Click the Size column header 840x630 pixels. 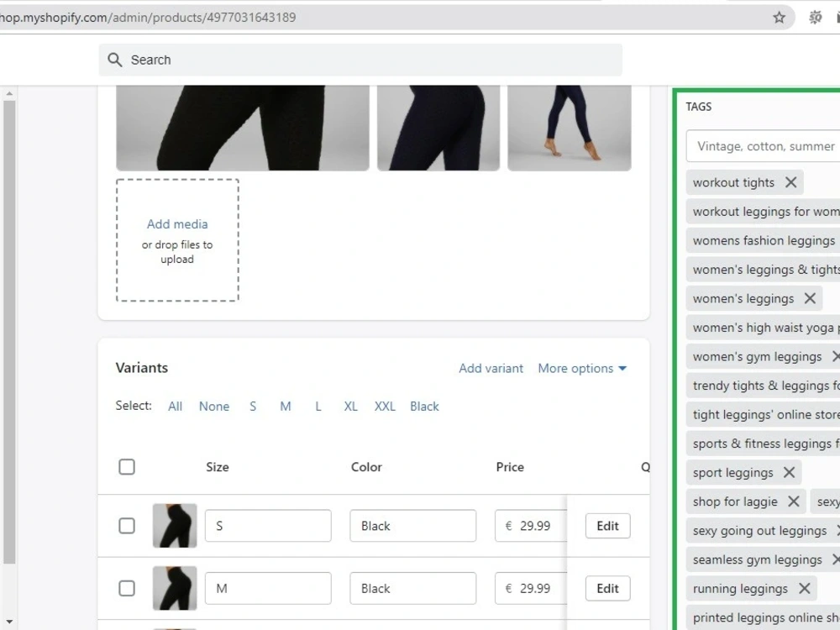click(x=218, y=466)
